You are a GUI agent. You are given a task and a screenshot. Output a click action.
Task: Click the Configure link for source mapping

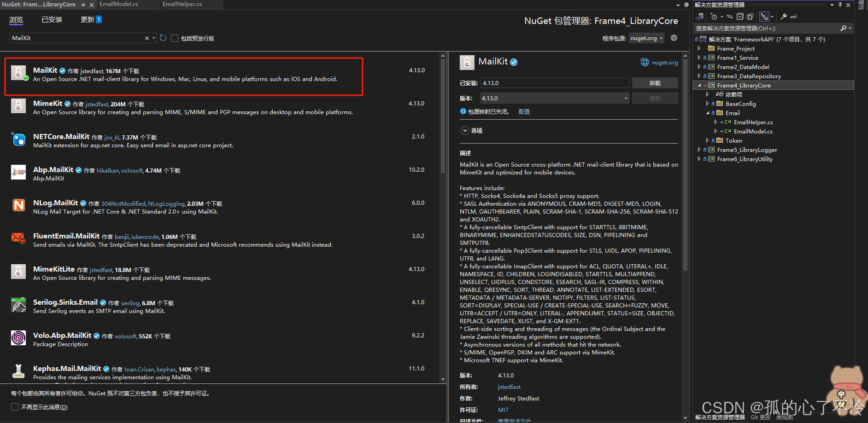point(524,111)
